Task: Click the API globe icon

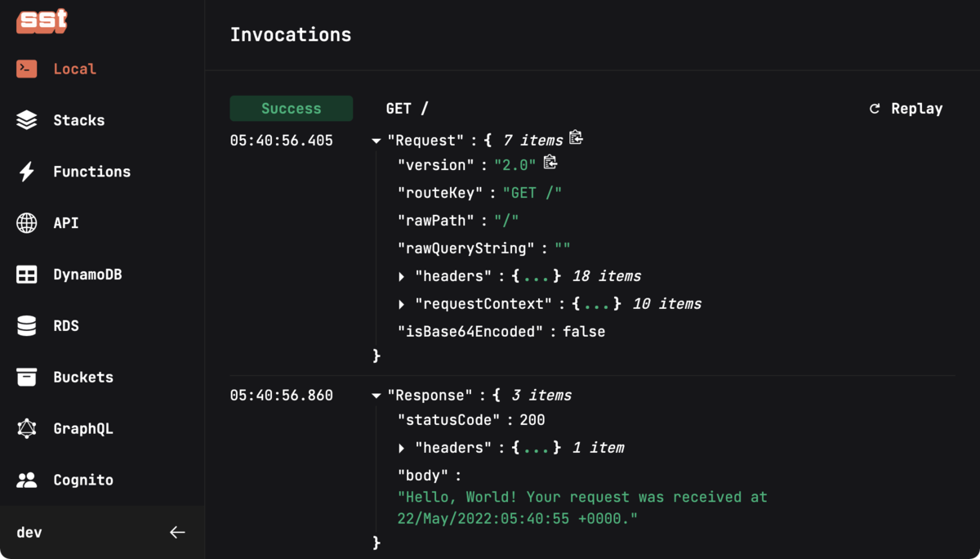Action: (x=27, y=223)
